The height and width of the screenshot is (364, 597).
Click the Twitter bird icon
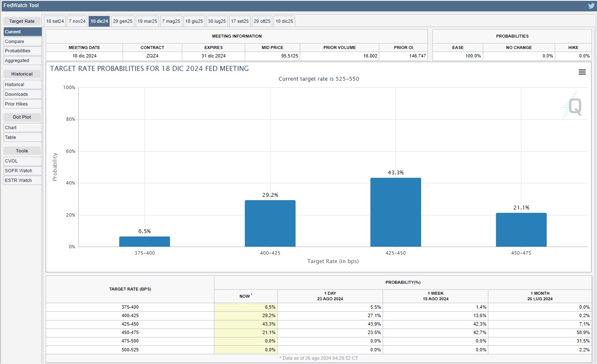pos(591,5)
